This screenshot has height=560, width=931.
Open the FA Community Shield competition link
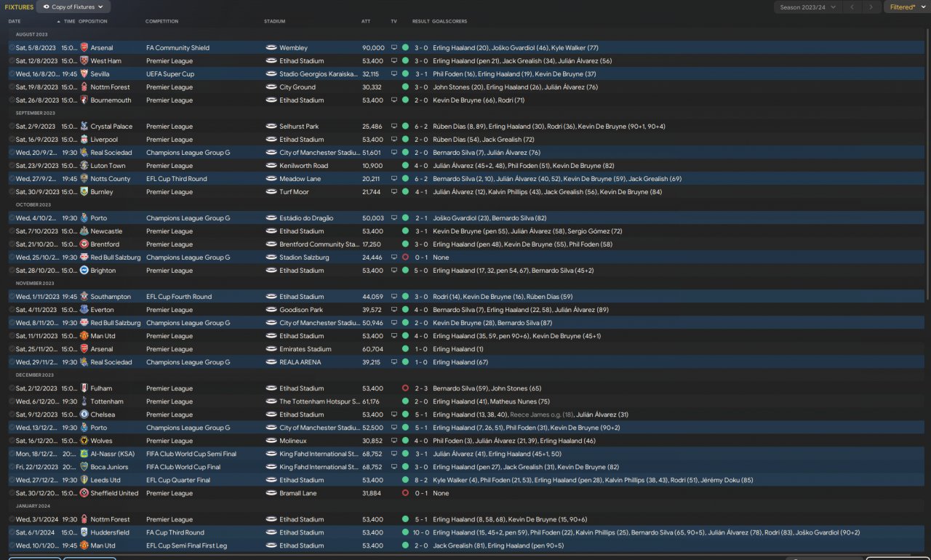point(177,48)
